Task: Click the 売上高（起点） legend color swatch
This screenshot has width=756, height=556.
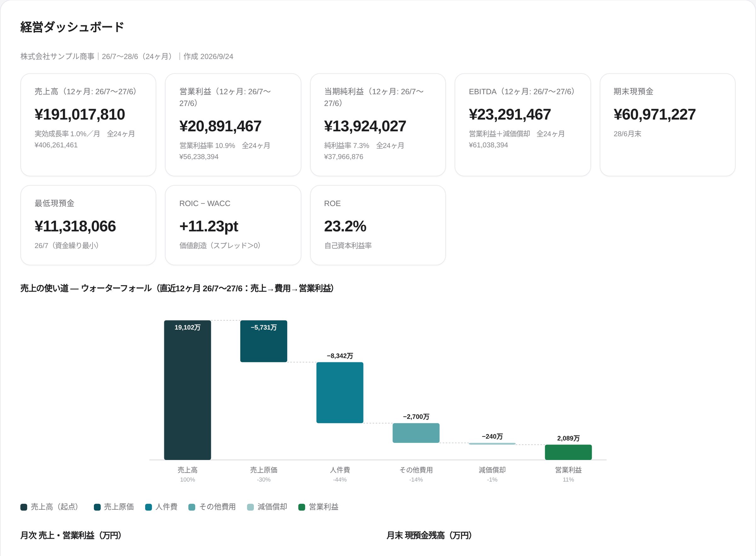Action: (24, 507)
